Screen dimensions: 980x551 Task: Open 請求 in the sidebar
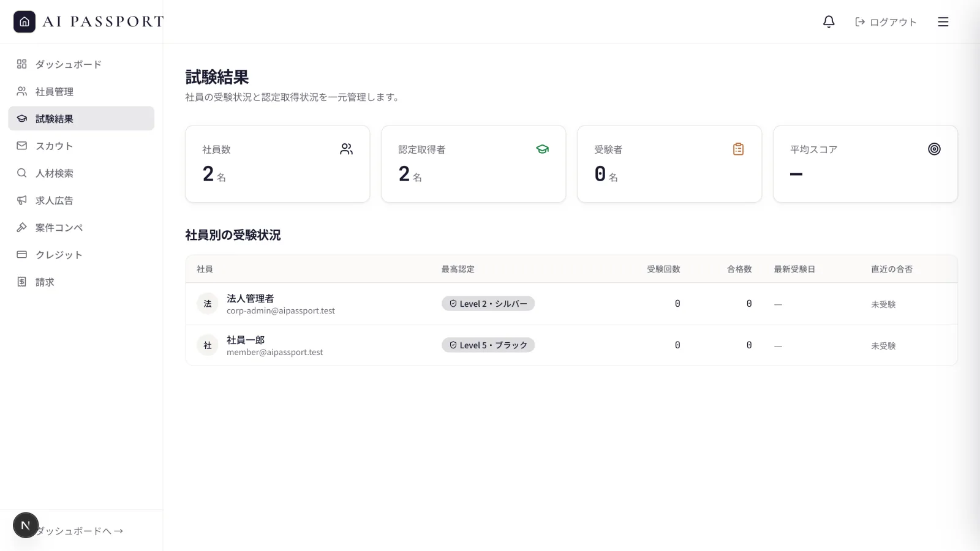81,282
